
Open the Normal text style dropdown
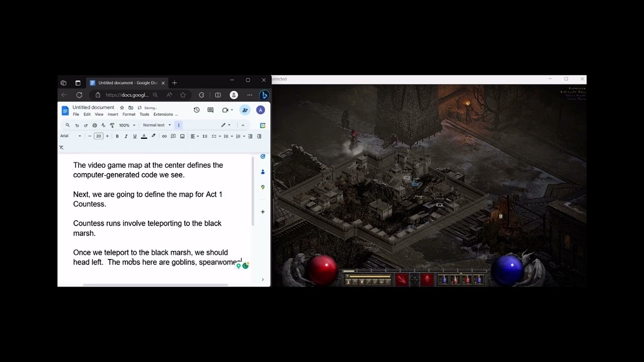coord(157,125)
